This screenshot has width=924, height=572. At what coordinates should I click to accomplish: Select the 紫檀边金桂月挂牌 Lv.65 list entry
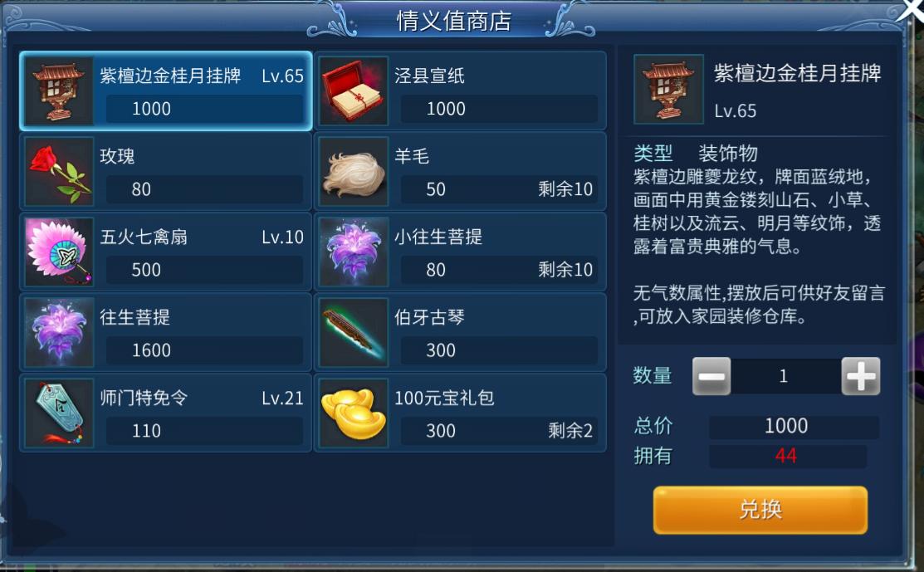tap(165, 90)
